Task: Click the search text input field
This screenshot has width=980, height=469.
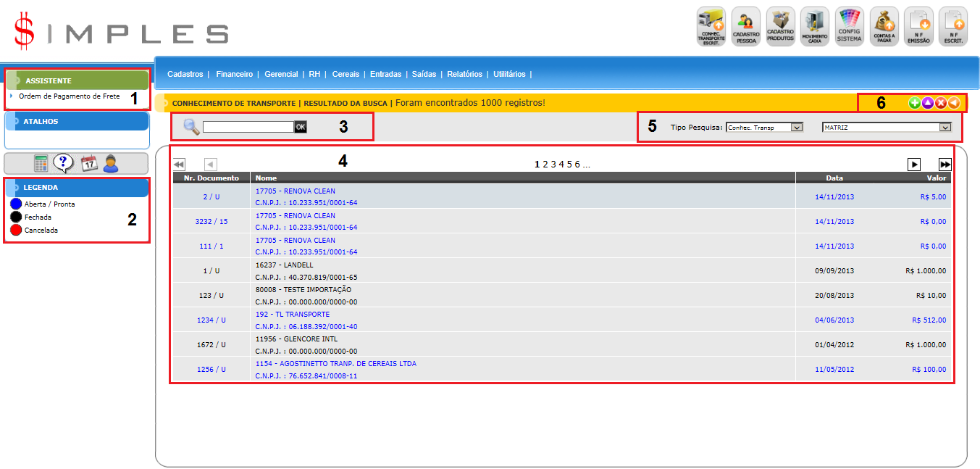Action: [x=248, y=127]
